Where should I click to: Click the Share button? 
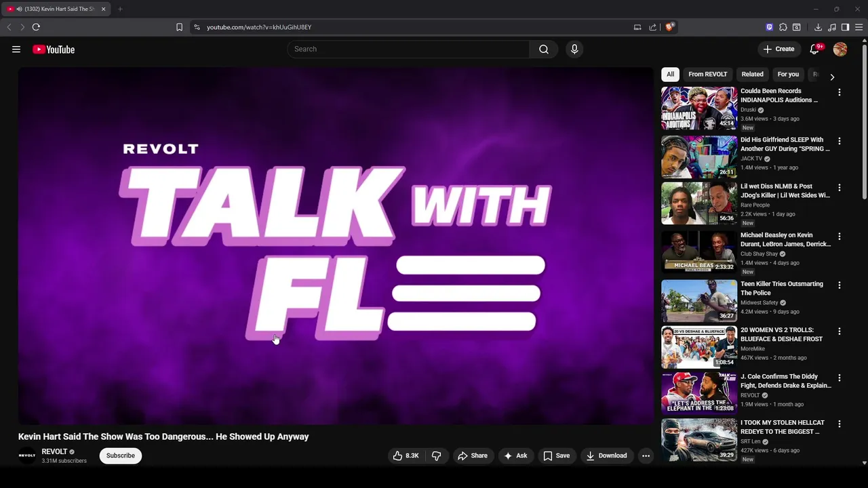(x=473, y=455)
